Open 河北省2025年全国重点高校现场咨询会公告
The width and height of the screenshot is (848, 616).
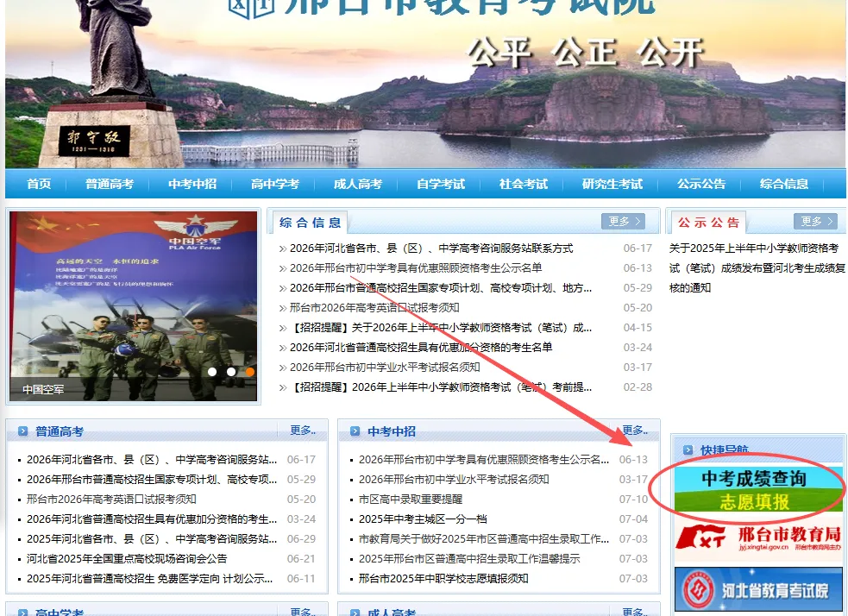coord(127,559)
